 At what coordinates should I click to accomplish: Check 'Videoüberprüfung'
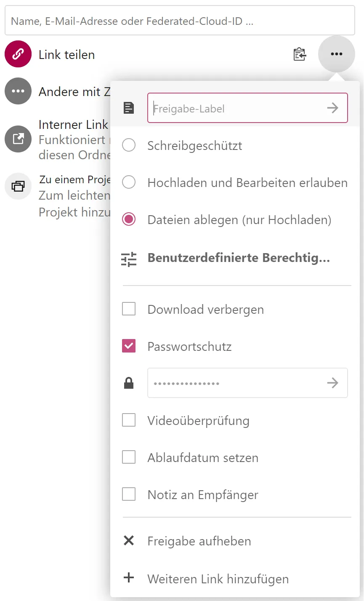(129, 420)
